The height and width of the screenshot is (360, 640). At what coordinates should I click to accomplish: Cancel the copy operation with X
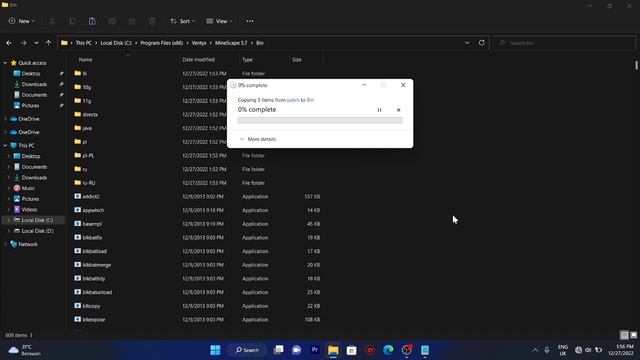pos(398,110)
